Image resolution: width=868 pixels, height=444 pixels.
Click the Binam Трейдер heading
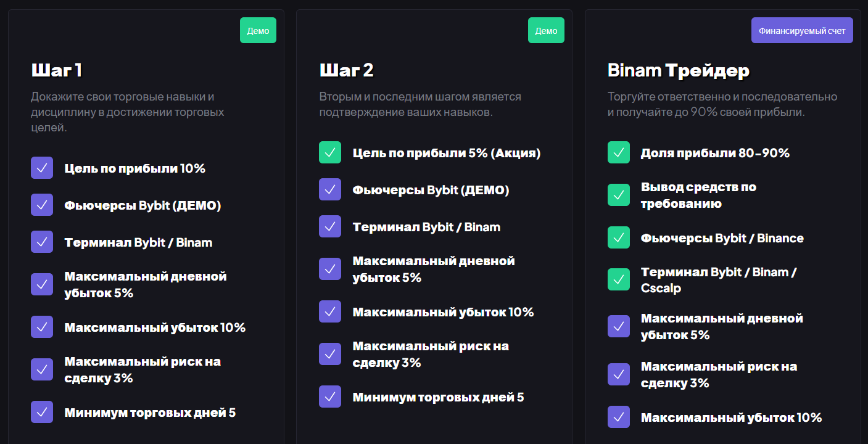(678, 71)
